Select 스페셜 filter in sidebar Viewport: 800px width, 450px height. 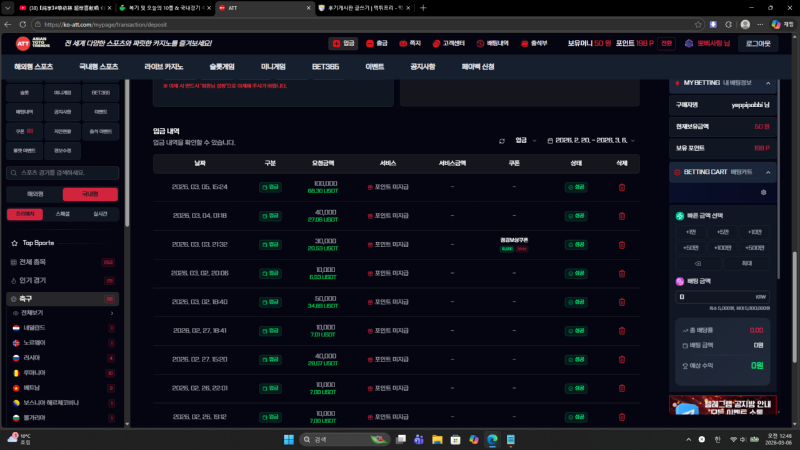pyautogui.click(x=63, y=214)
